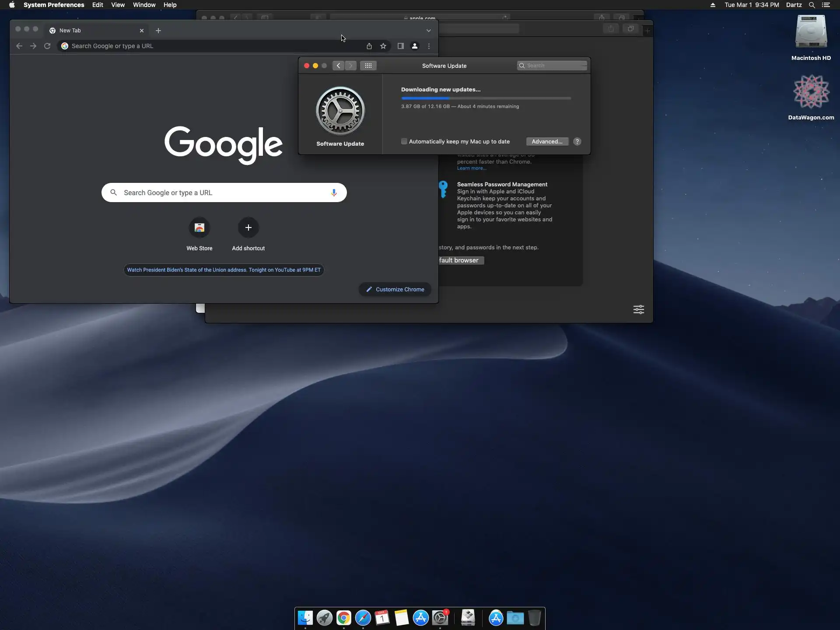Click the Software Update help question mark
The image size is (840, 630).
577,141
